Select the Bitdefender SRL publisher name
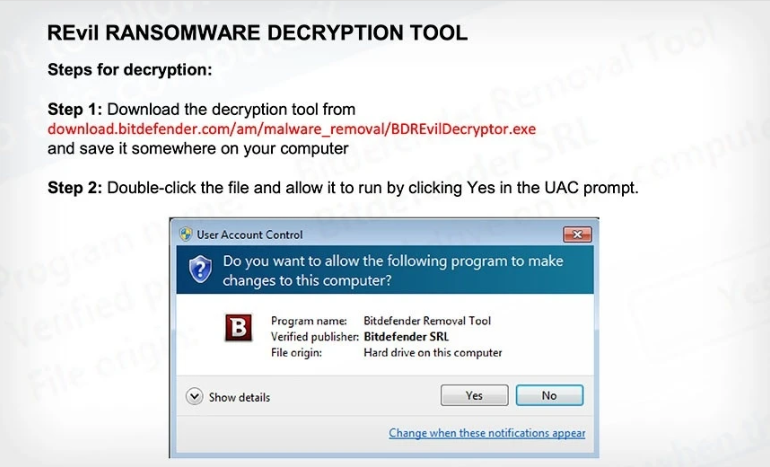The image size is (770, 467). (x=405, y=337)
